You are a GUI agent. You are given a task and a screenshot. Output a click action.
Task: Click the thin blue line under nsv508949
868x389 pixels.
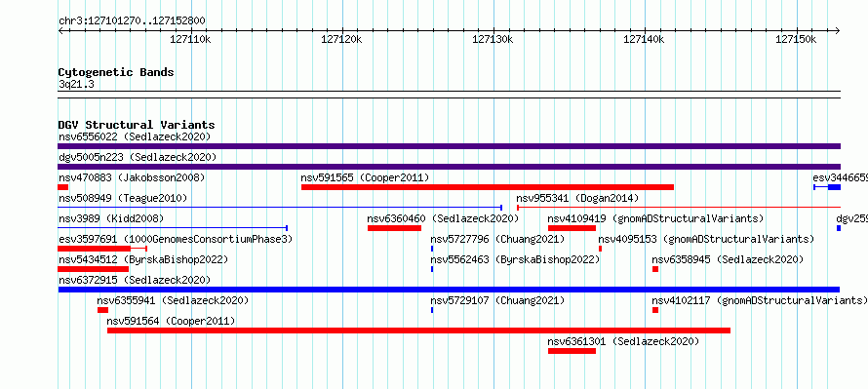click(x=280, y=208)
